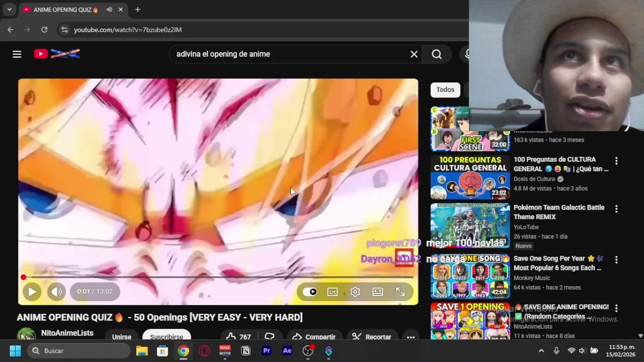This screenshot has width=644, height=362.
Task: Seek along the video progress bar
Action: coord(218,277)
